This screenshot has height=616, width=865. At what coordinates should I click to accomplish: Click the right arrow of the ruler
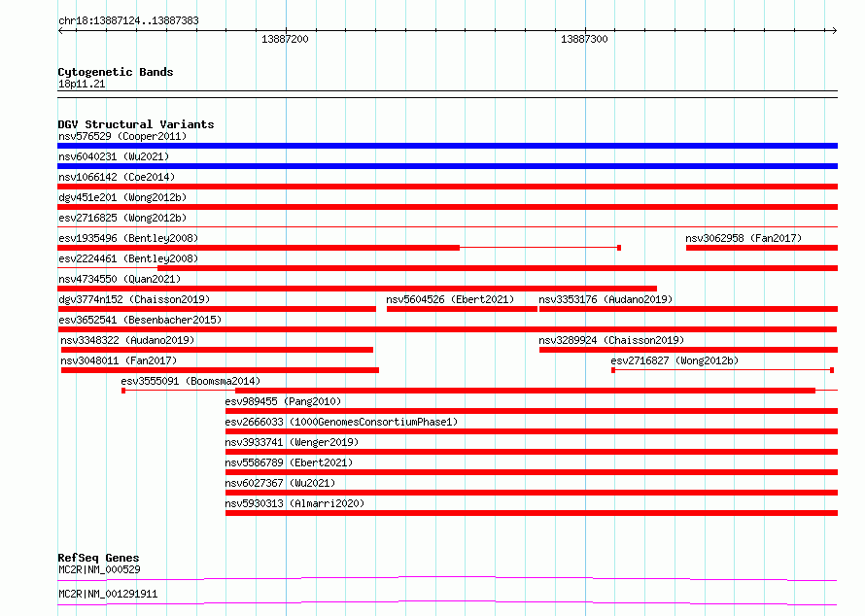tap(834, 30)
